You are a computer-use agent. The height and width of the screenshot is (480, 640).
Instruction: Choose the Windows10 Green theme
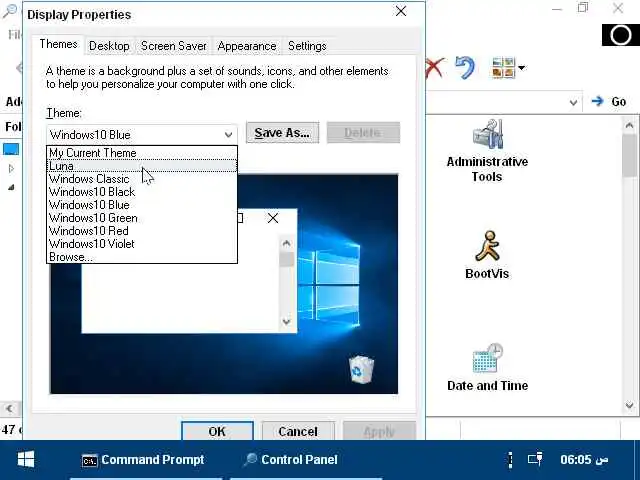[142, 218]
